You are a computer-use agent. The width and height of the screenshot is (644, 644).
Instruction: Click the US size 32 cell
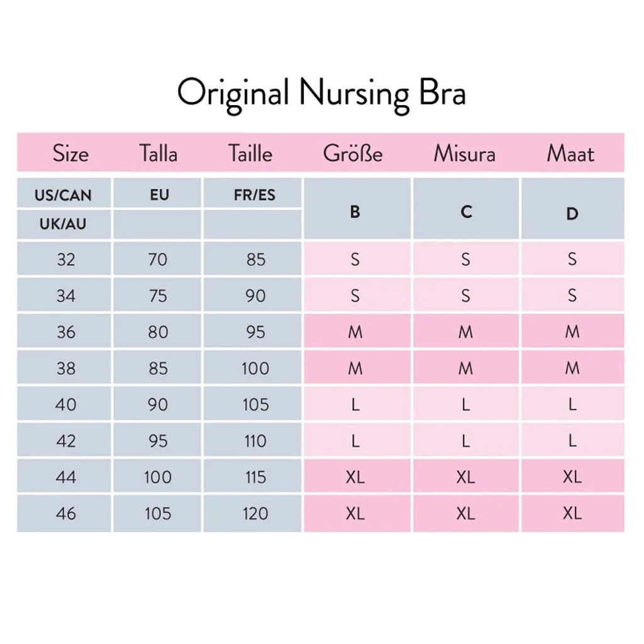click(65, 259)
